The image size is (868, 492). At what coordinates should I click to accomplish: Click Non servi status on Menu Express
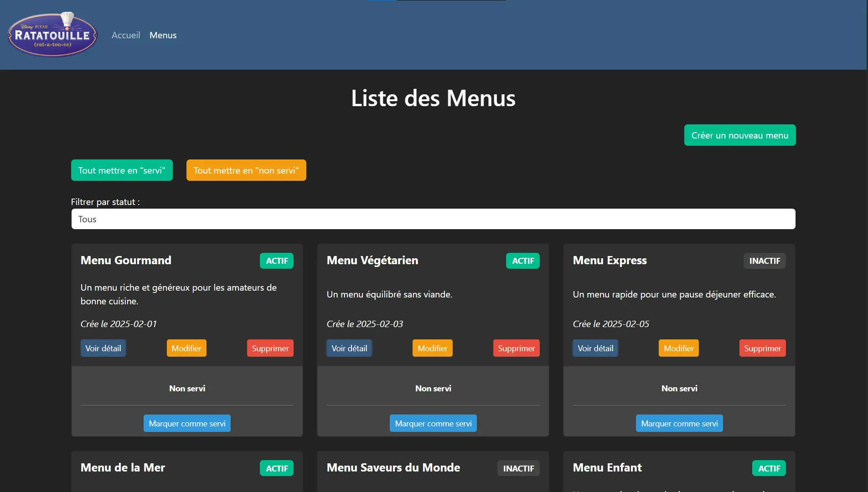[x=679, y=388]
